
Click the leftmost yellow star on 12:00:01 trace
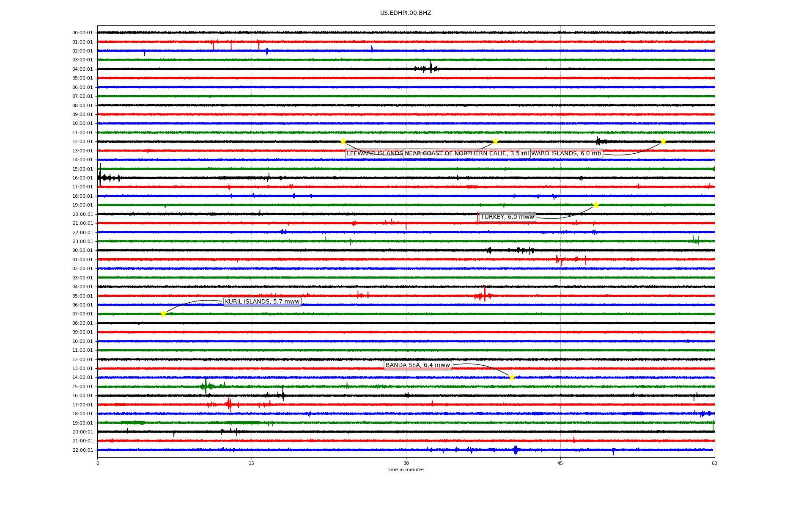coord(343,141)
